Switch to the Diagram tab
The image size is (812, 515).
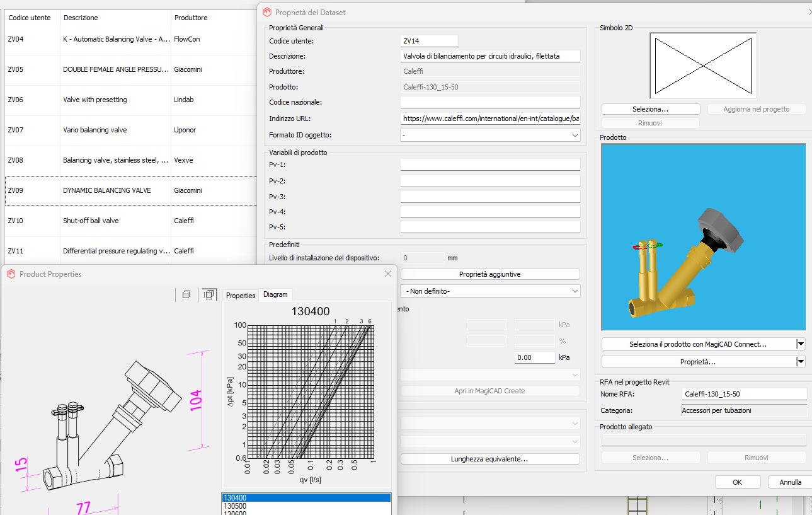tap(275, 294)
